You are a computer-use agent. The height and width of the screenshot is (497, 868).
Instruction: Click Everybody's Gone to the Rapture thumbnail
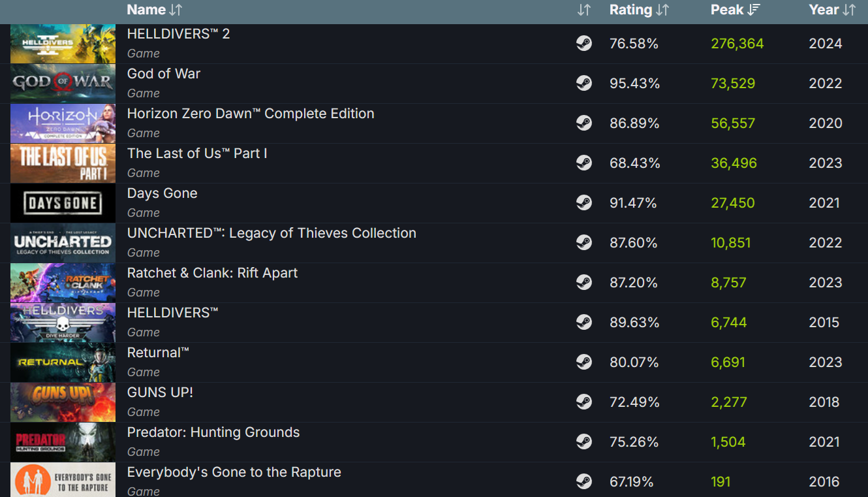[x=63, y=481]
